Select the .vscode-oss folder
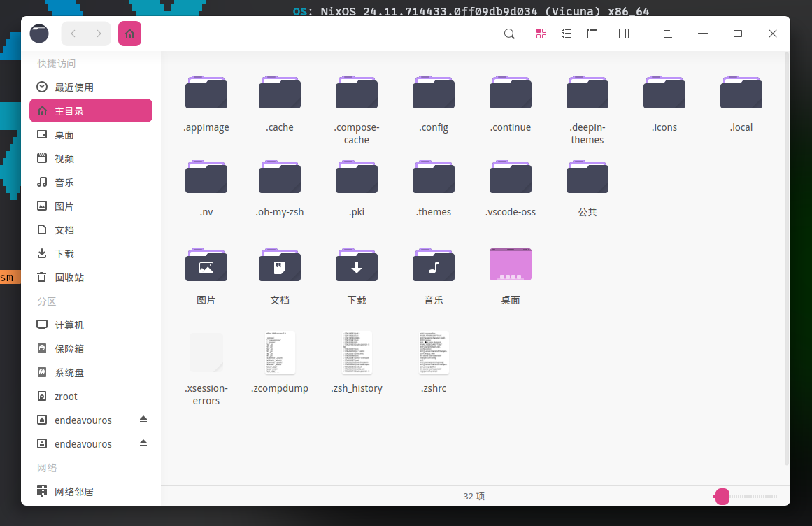Screen dimensions: 812x526 [511, 189]
